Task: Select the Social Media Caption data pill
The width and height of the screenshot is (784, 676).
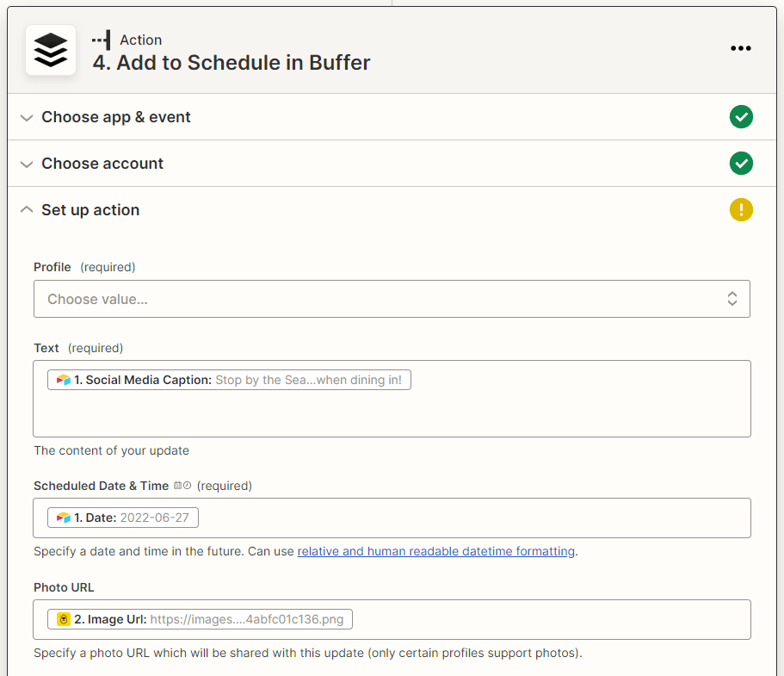Action: pos(229,380)
